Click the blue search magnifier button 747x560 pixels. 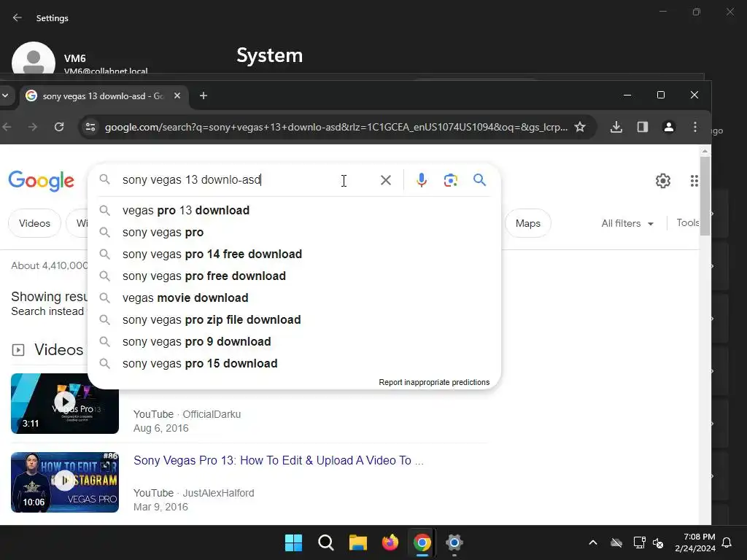(480, 180)
